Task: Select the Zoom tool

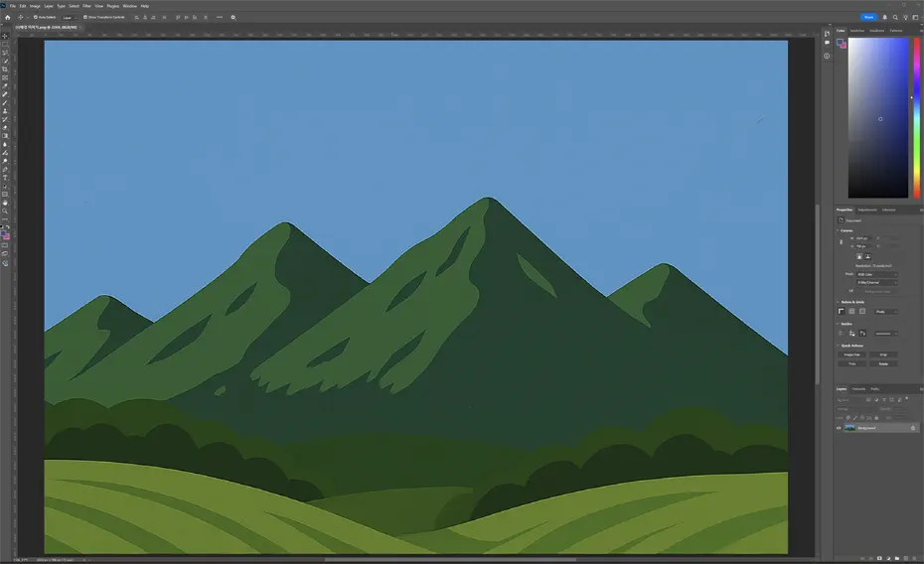Action: coord(5,211)
